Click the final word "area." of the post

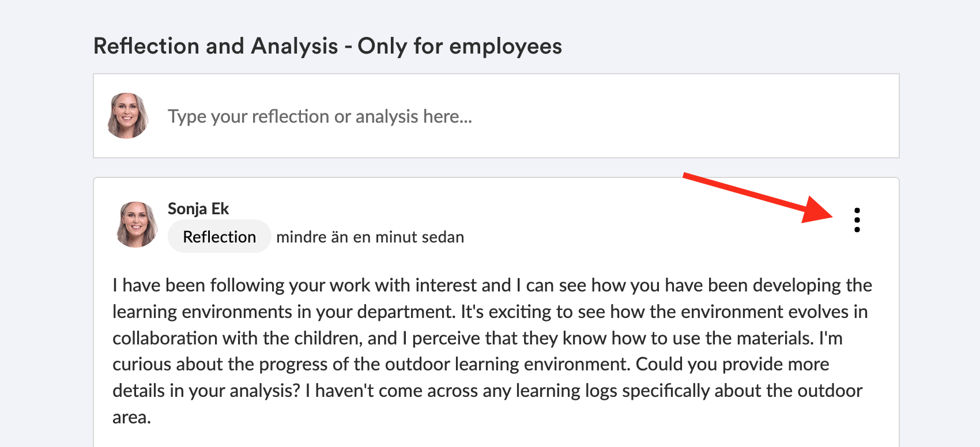coord(131,417)
